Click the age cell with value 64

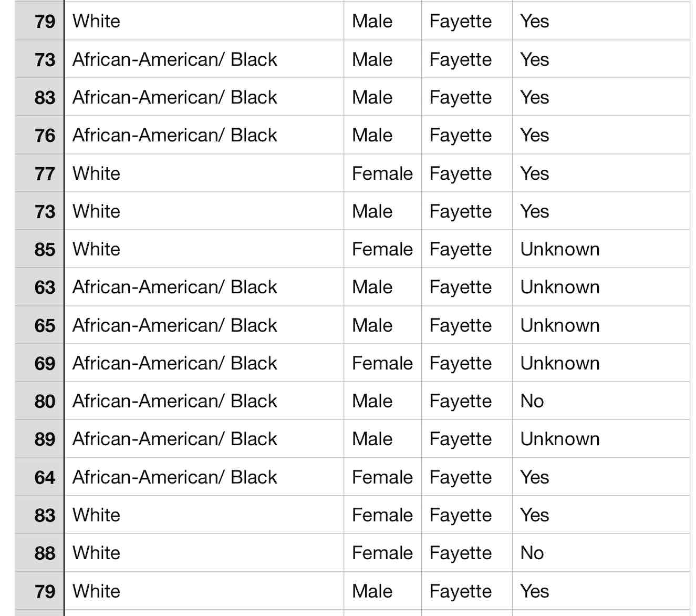45,477
